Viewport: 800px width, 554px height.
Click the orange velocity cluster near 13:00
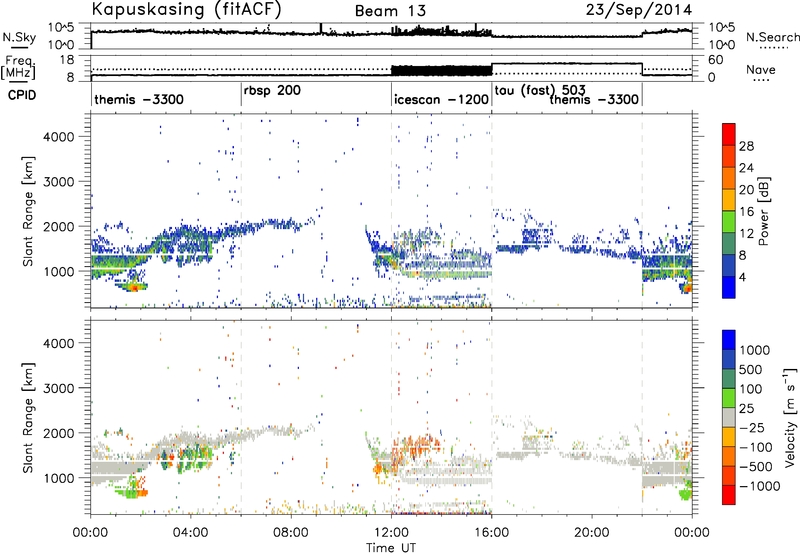418,445
